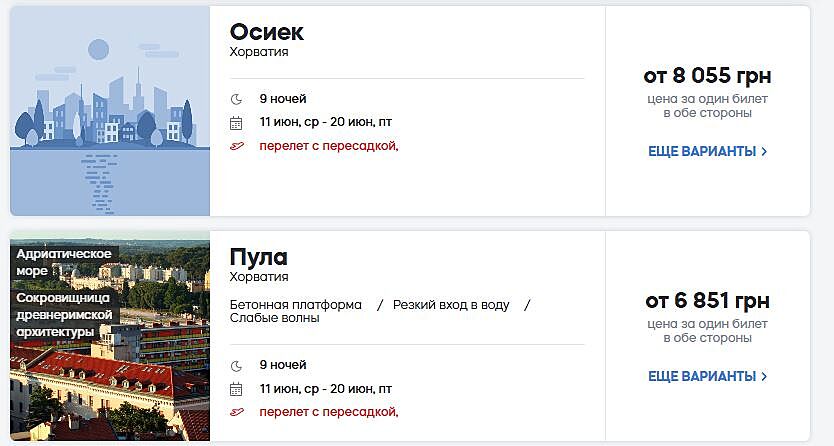
Task: Open more options for Пула flights
Action: pyautogui.click(x=701, y=377)
